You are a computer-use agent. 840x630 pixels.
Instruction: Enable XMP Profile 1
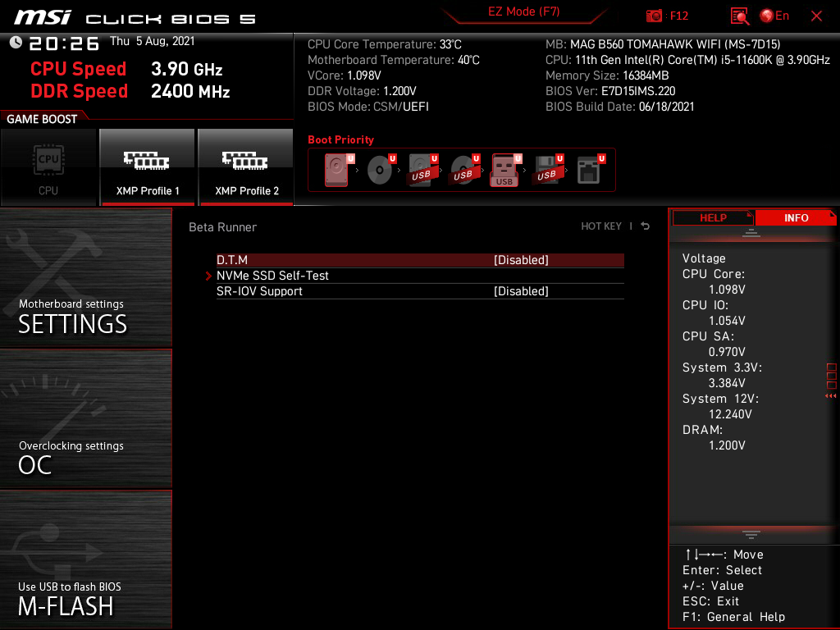tap(148, 167)
